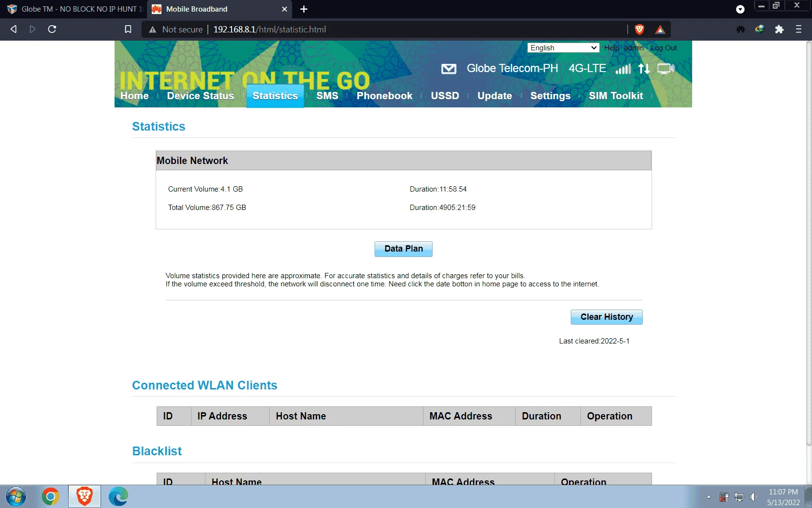Click the red-flagged tray icon beside network

click(x=724, y=497)
